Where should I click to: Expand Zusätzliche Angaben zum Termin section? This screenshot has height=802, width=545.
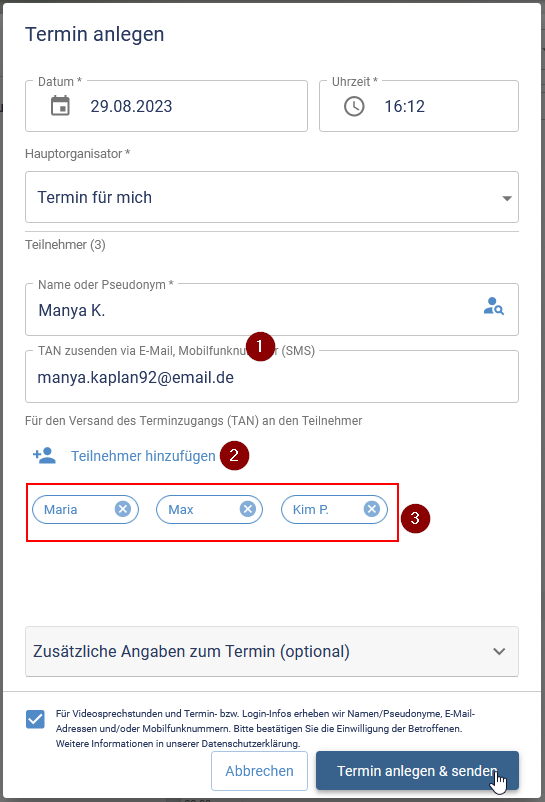point(272,651)
